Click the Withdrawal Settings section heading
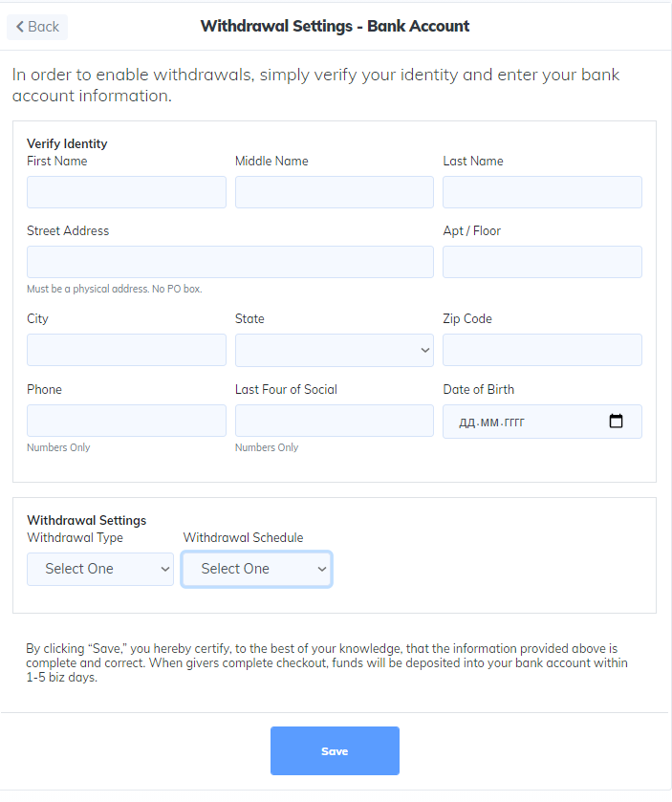Image resolution: width=672 pixels, height=802 pixels. [86, 520]
